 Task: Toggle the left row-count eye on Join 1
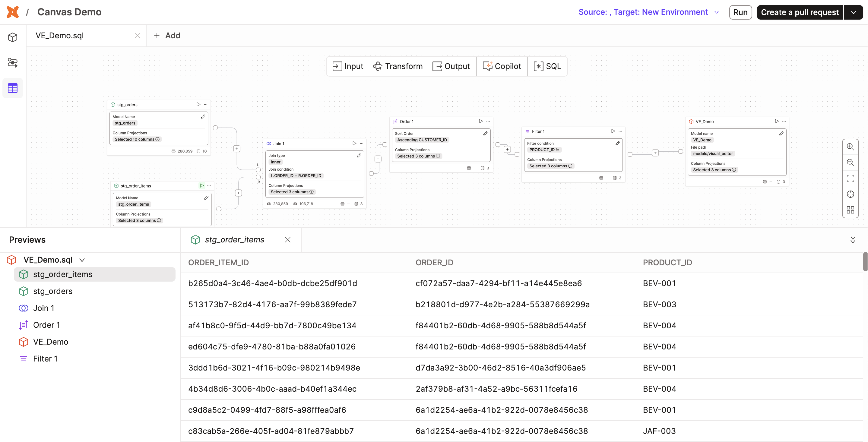pos(268,204)
